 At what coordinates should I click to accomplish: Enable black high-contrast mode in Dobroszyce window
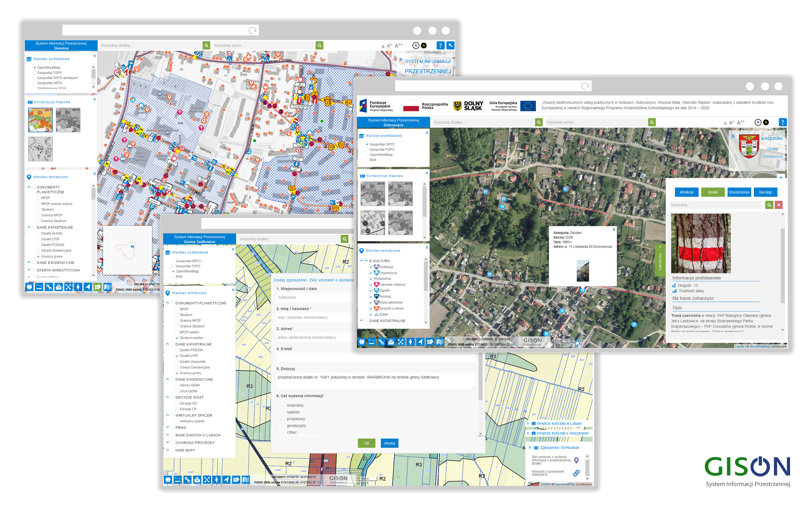point(766,122)
